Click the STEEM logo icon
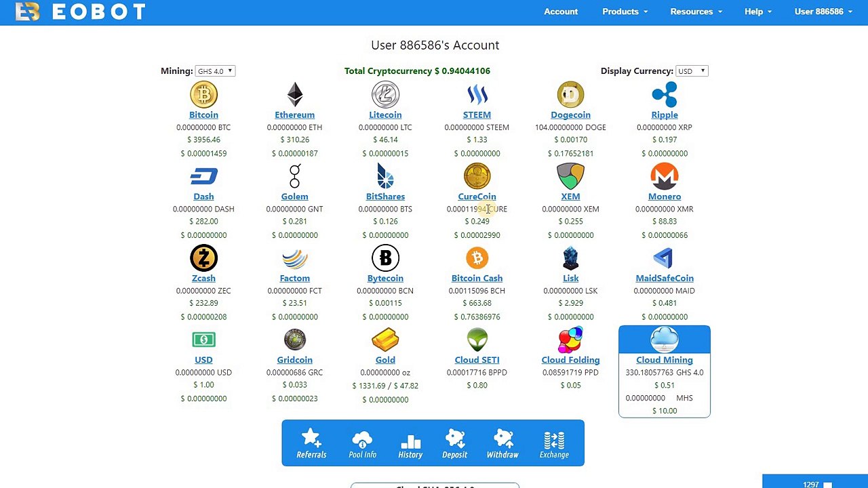The height and width of the screenshot is (488, 868). (477, 95)
